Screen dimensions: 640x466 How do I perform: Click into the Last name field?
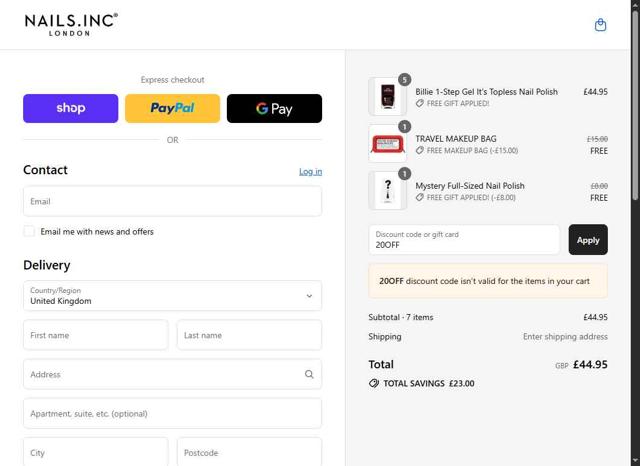(249, 335)
